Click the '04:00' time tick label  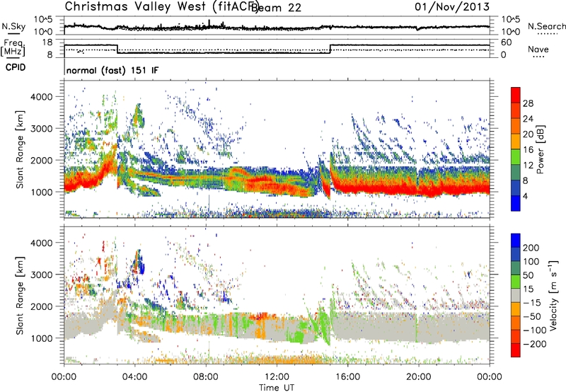(135, 377)
